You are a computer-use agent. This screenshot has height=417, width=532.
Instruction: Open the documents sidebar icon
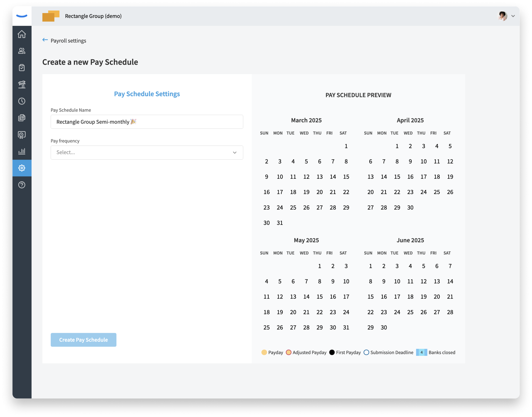tap(22, 118)
